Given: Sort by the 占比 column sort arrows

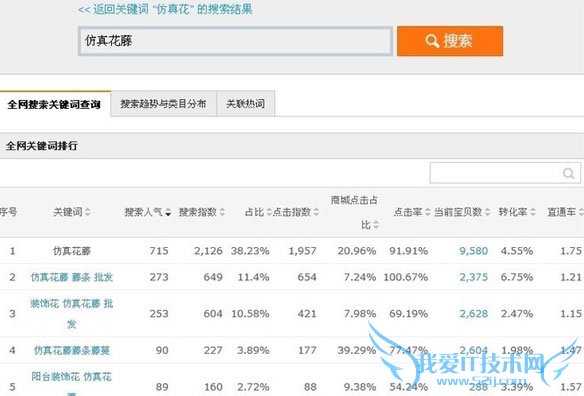Looking at the screenshot, I should pyautogui.click(x=269, y=212).
